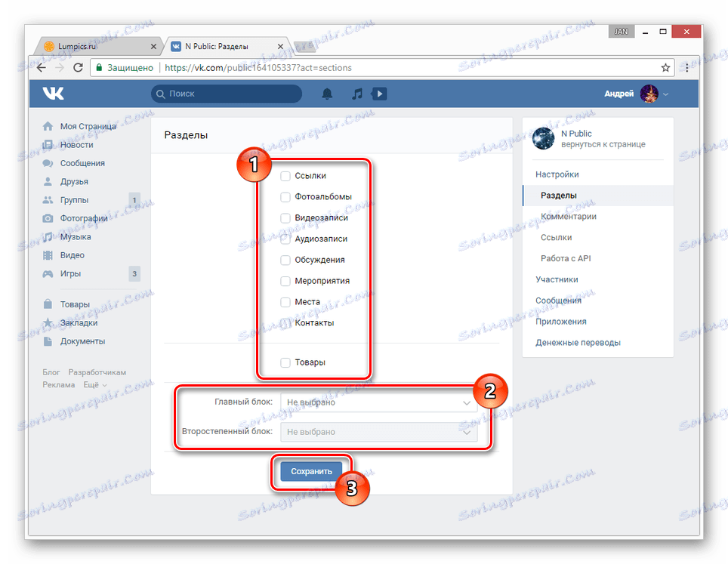Open Работа с API settings
Screen dimensions: 728x564
click(x=566, y=258)
